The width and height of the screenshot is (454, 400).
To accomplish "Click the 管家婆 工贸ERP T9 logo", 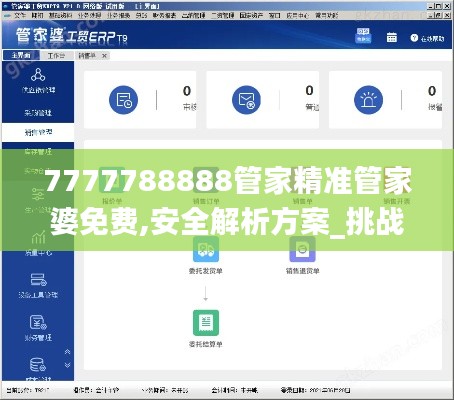I will (71, 36).
